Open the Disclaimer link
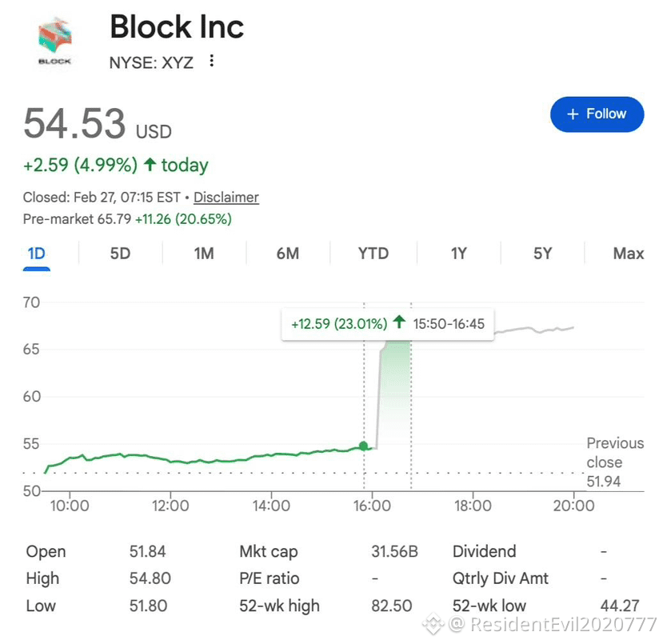Viewport: 663px width, 644px height. point(226,198)
